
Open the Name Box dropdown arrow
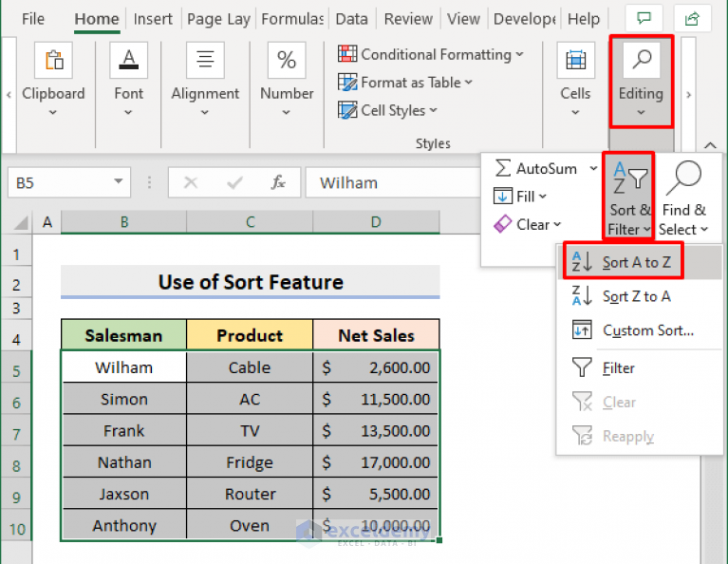119,182
